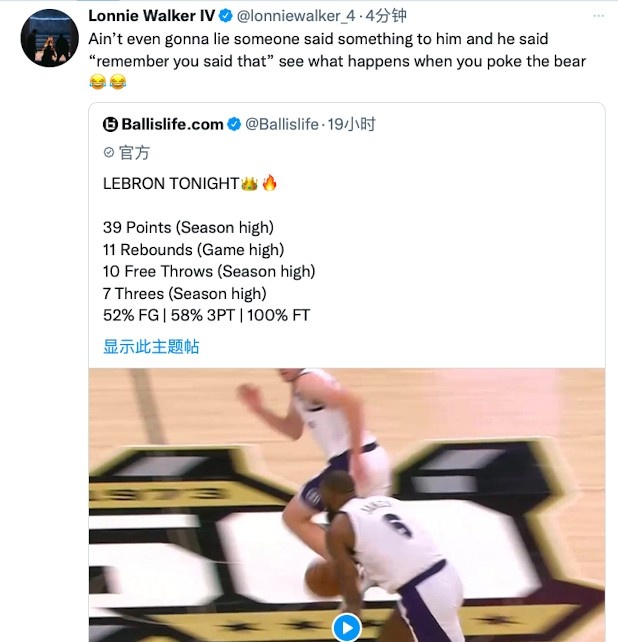Open the quoted tweet at the 39 Points line
Screen dimensions: 618x642
click(188, 227)
